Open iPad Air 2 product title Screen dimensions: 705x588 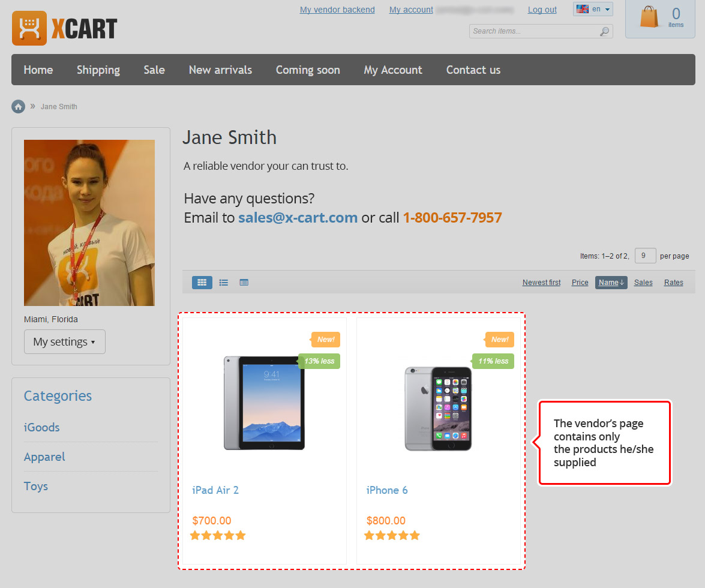click(215, 490)
